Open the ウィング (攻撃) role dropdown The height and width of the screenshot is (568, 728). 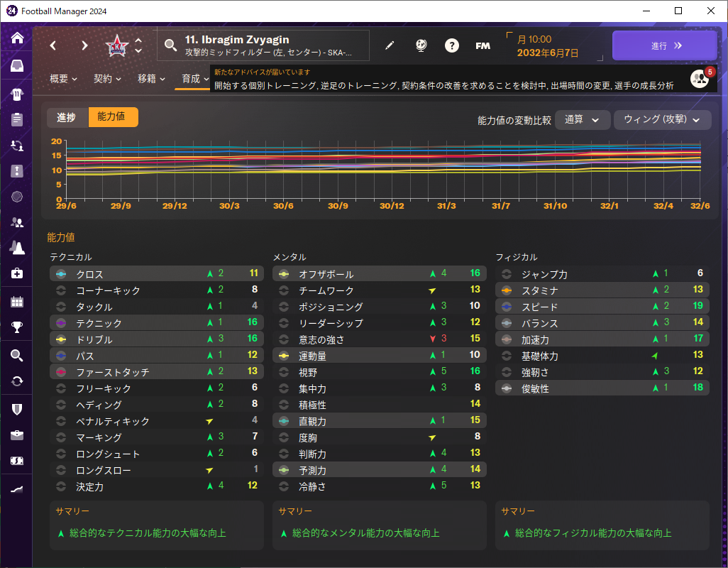coord(663,120)
